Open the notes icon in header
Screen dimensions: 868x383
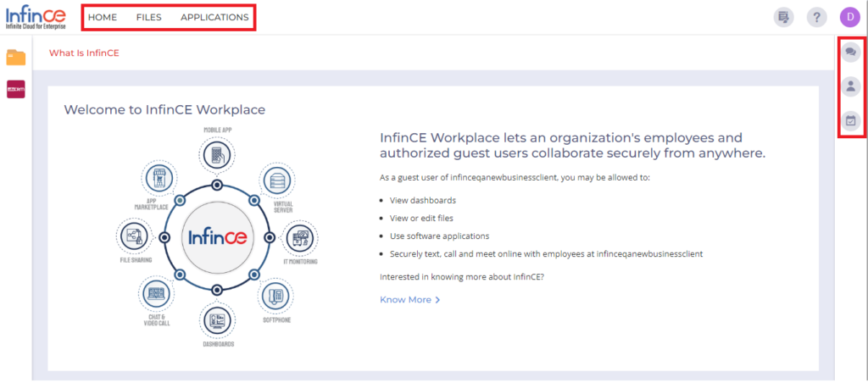(783, 17)
